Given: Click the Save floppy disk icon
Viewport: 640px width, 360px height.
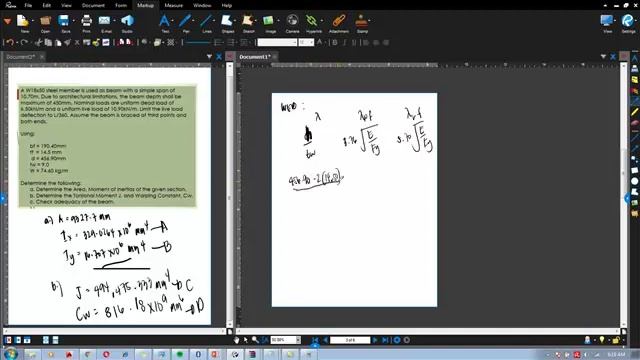Looking at the screenshot, I should 64,20.
